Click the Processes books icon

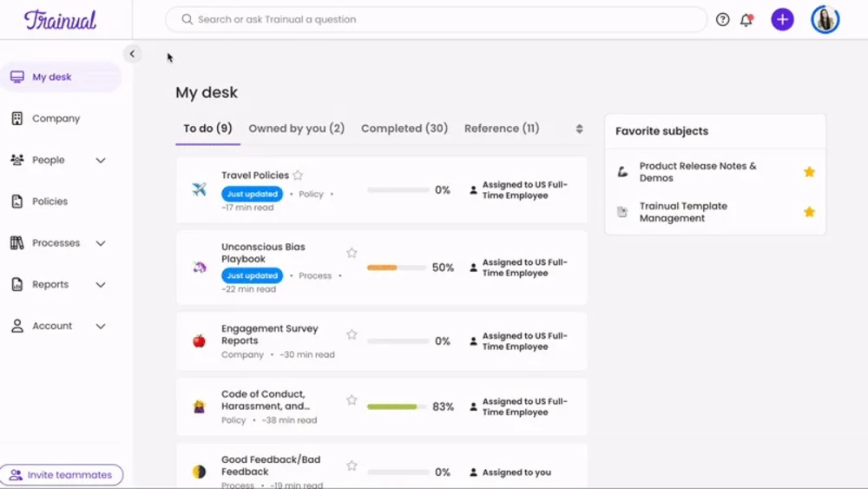pos(17,242)
